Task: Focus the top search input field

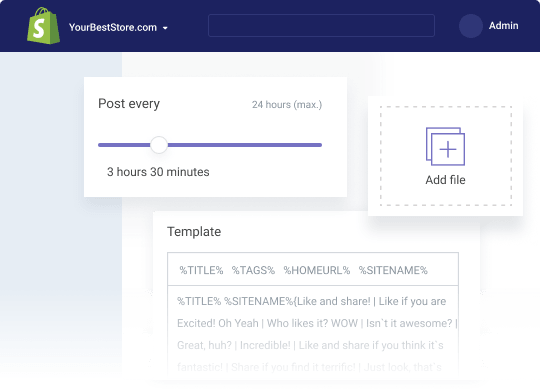Action: [321, 25]
